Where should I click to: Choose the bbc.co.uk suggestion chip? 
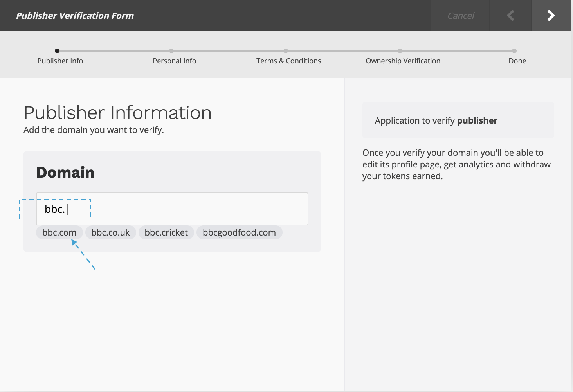pos(110,232)
